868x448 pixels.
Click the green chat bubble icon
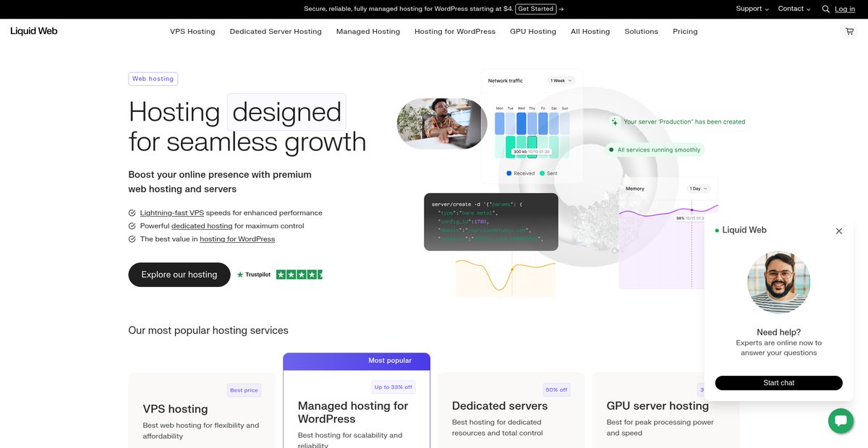[x=841, y=421]
